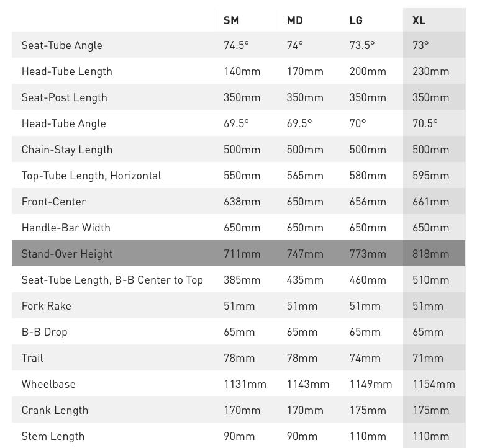477x448 pixels.
Task: Click the 1143mm wheelbase value
Action: coord(307,384)
